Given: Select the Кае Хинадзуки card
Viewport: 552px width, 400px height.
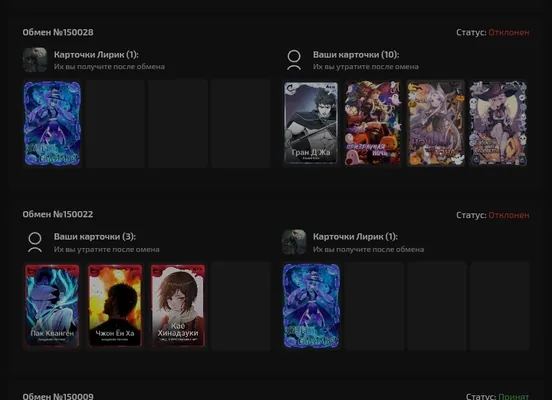Looking at the screenshot, I should click(x=178, y=305).
